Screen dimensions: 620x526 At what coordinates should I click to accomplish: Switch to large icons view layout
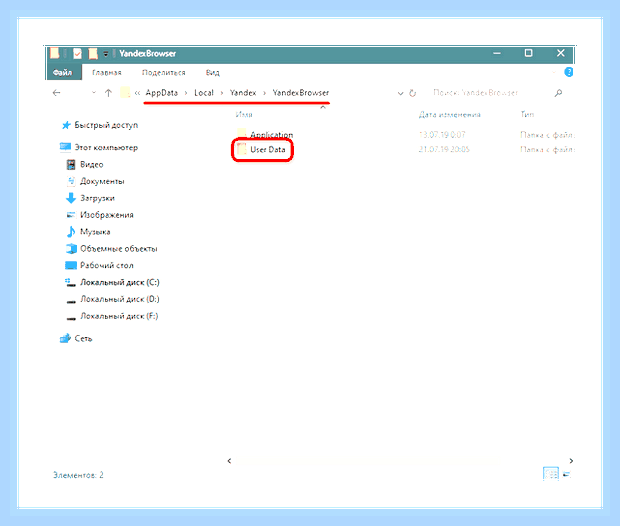point(567,474)
